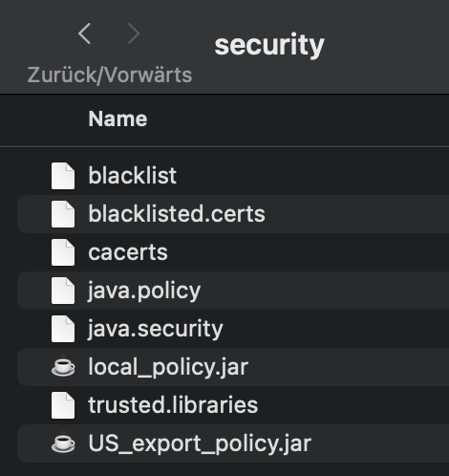This screenshot has width=449, height=476.
Task: Sort files by the Name column header
Action: click(x=118, y=119)
